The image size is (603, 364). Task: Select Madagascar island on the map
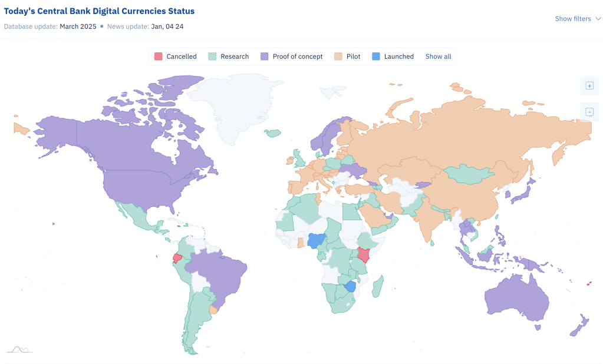tap(378, 287)
